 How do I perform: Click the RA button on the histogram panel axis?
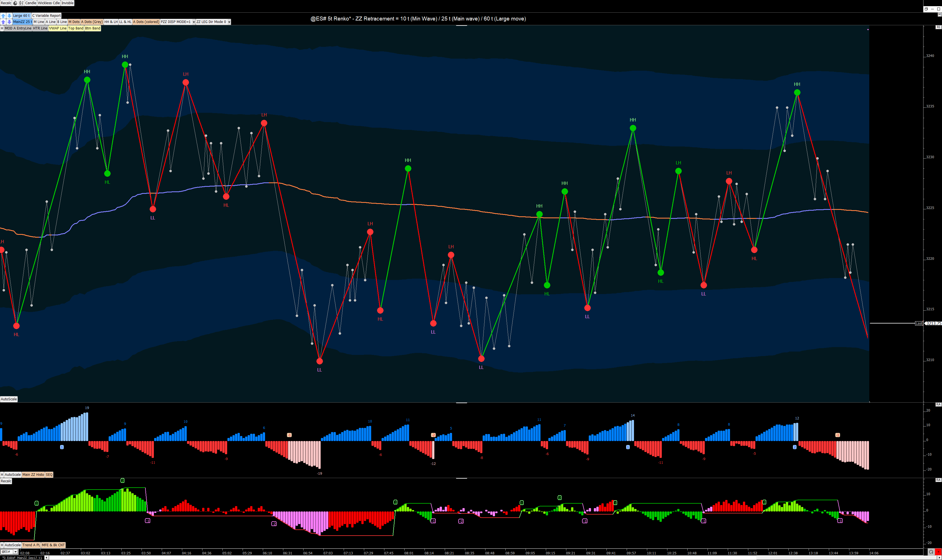tap(938, 405)
